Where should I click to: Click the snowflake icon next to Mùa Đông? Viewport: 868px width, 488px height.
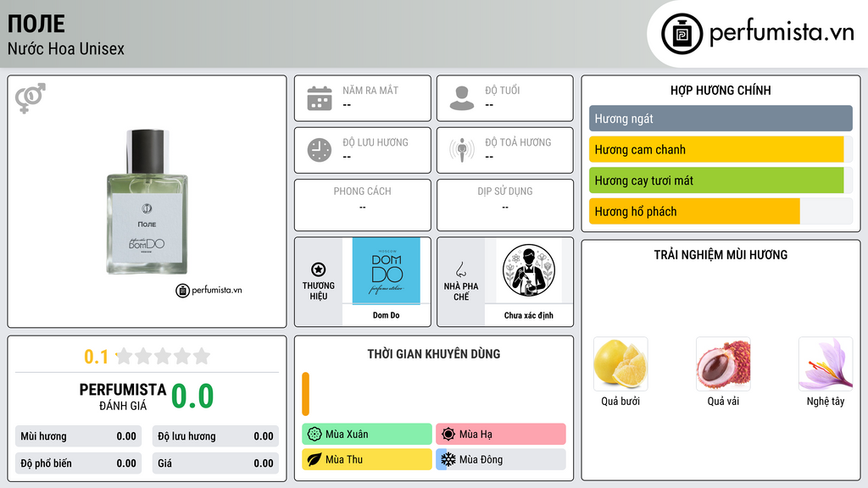click(x=448, y=460)
